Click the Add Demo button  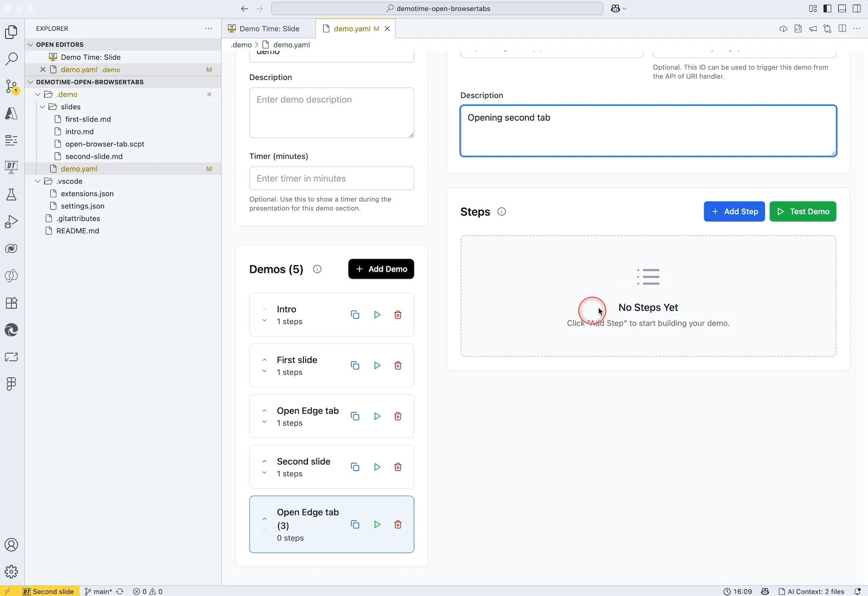tap(381, 269)
